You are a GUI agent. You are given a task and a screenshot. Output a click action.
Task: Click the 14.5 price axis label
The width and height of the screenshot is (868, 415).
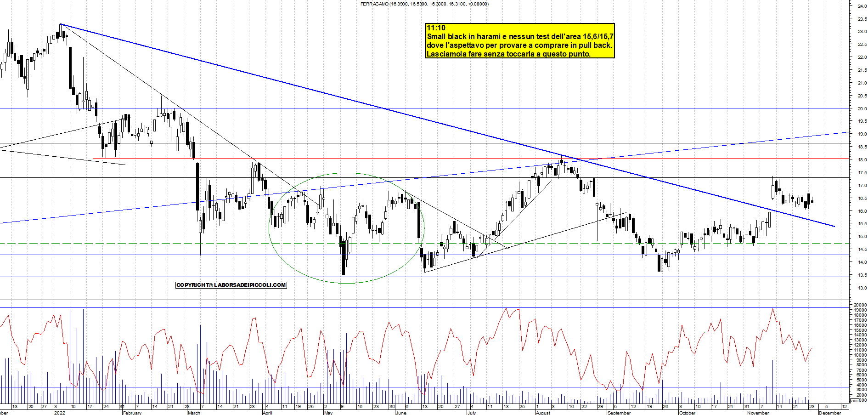(x=862, y=250)
